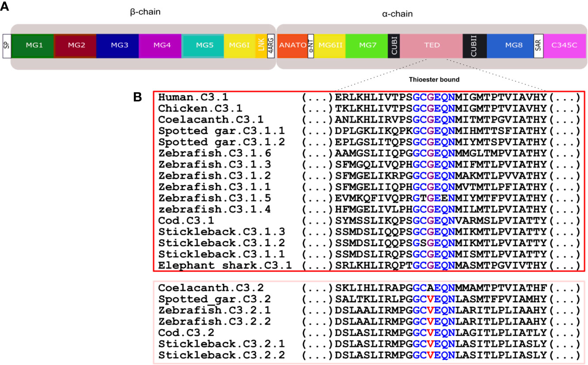Click the Chicken.C3.1 sequence name

[x=200, y=108]
